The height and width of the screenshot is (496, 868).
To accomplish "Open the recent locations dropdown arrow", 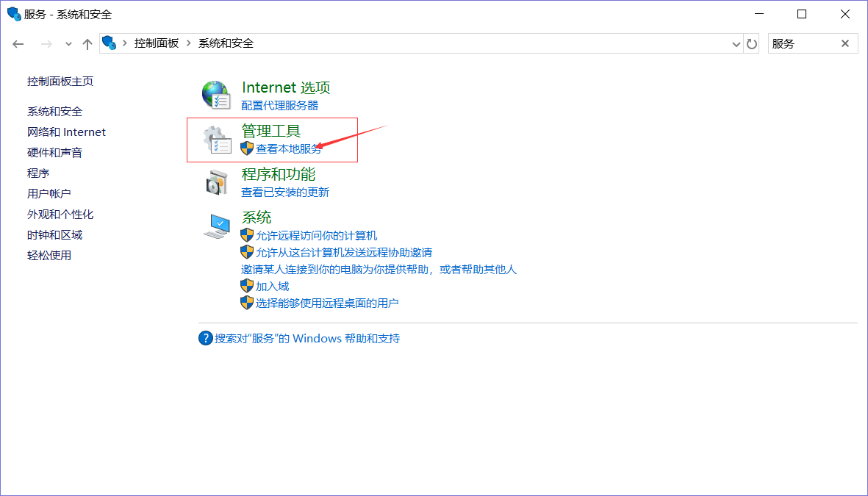I will (68, 44).
